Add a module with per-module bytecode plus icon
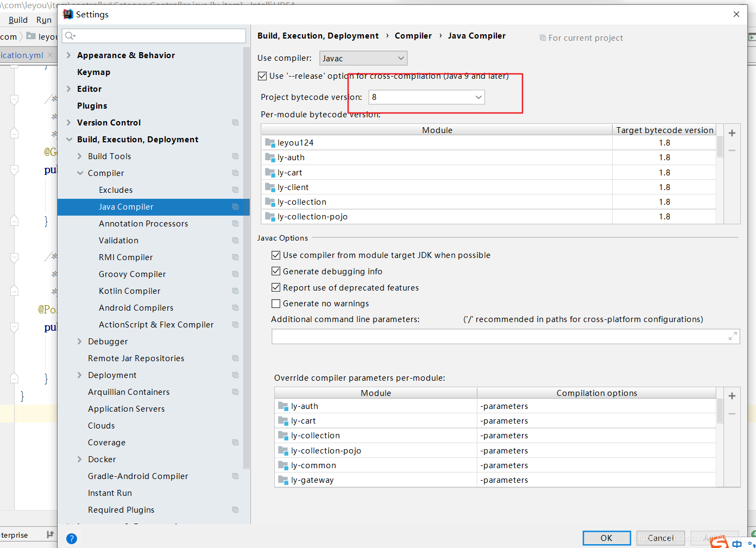 (732, 133)
